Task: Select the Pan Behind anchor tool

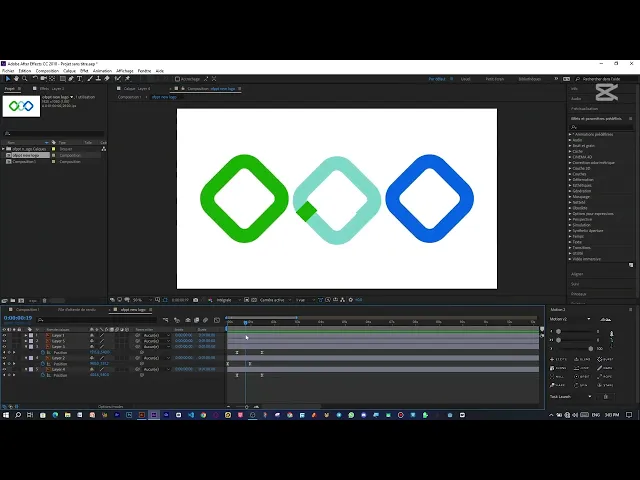Action: 52,79
